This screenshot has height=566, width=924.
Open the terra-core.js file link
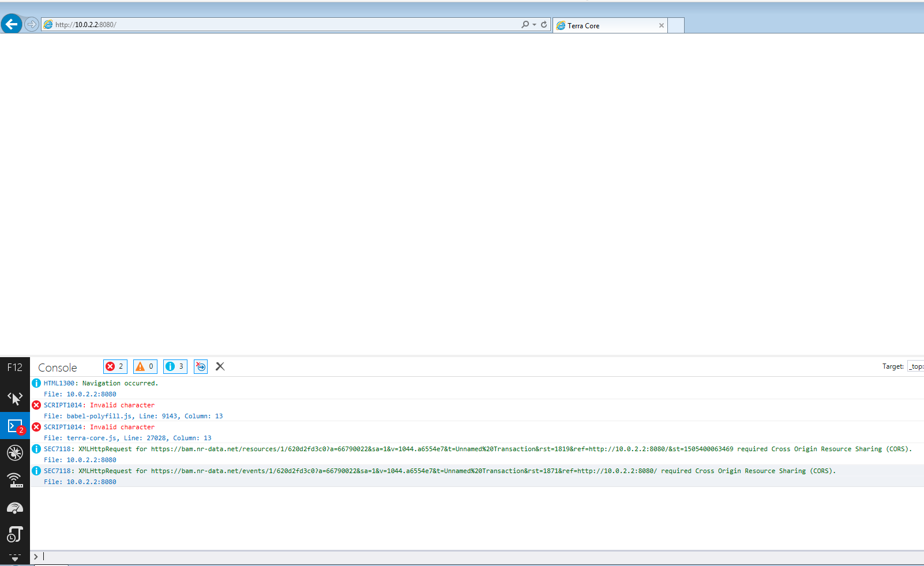(x=91, y=437)
